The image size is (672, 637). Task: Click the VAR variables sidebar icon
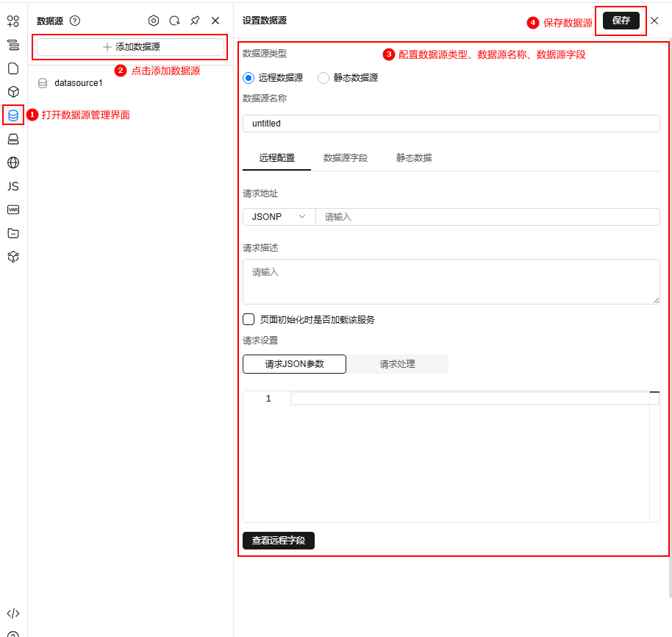(x=13, y=210)
